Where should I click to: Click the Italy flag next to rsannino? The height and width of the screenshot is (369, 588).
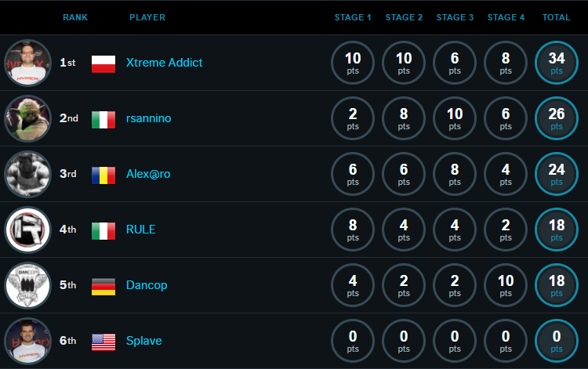103,120
